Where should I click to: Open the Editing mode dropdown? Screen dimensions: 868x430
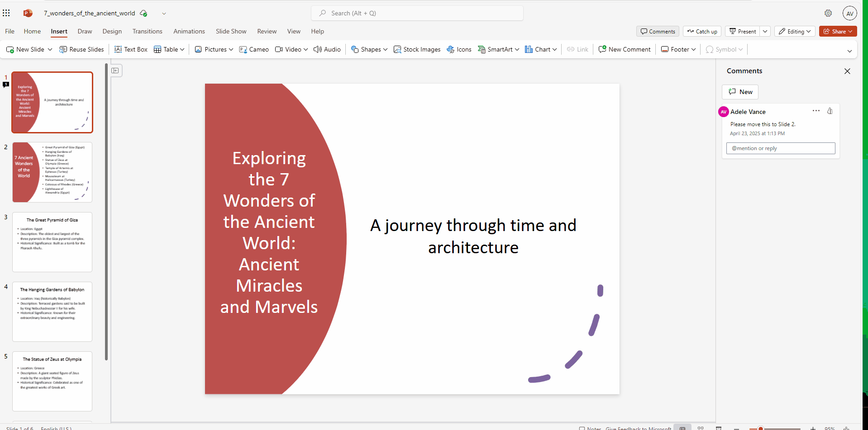click(795, 31)
